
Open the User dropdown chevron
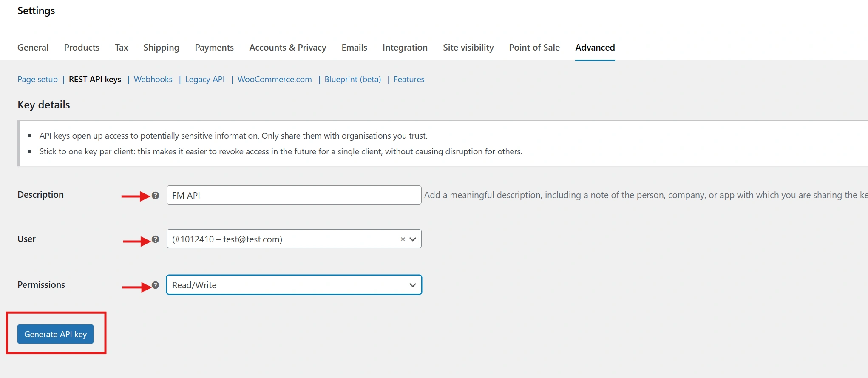click(412, 239)
